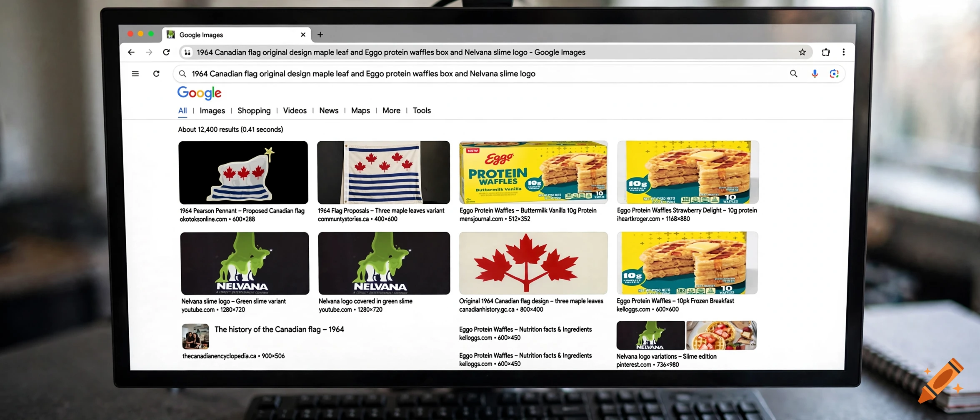Open the News results tab
Viewport: 980px width, 420px height.
click(x=329, y=110)
